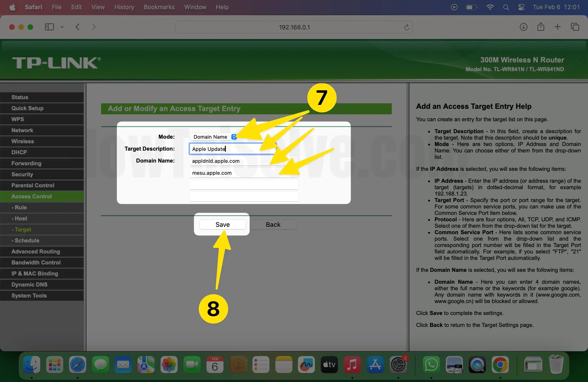Reload the router configuration page
588x382 pixels.
coord(407,27)
